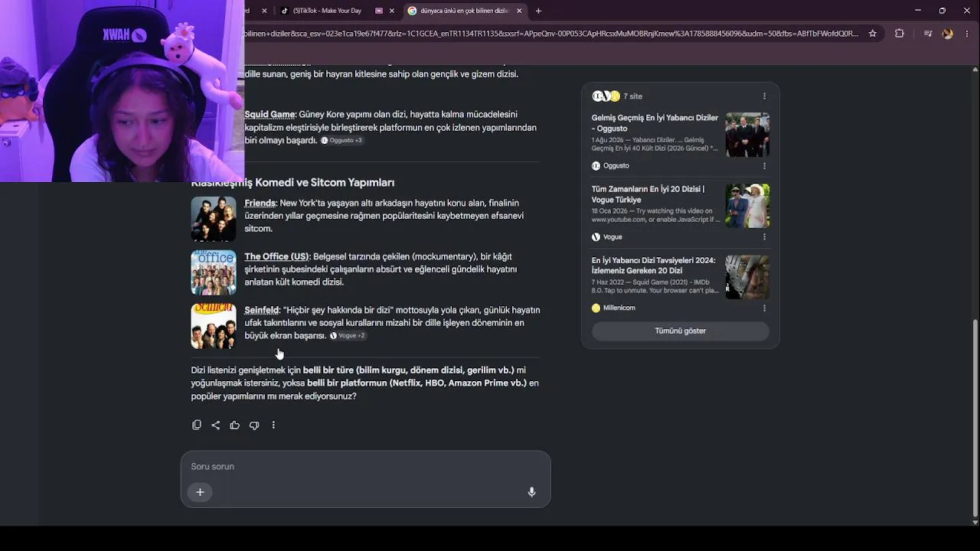Open a new browser tab

[x=538, y=11]
